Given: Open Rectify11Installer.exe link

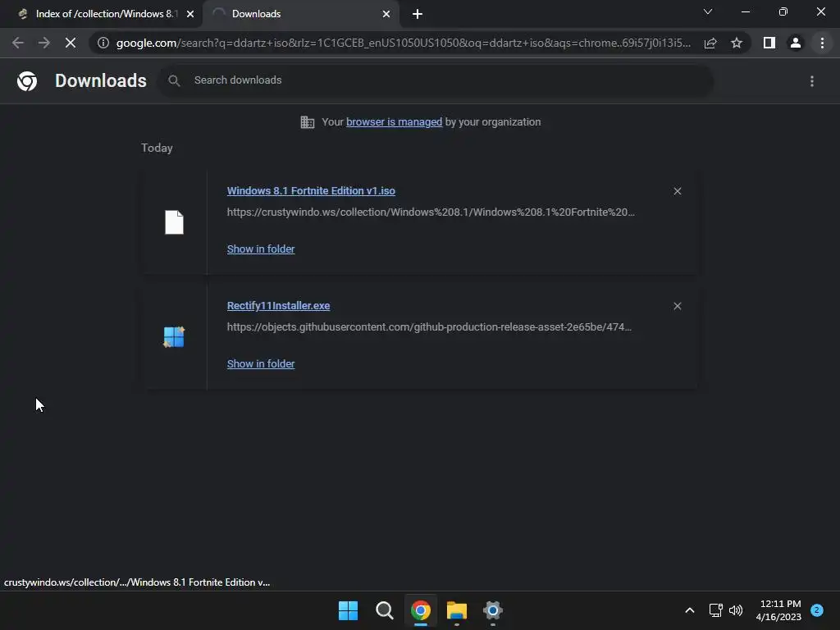Looking at the screenshot, I should [x=278, y=305].
